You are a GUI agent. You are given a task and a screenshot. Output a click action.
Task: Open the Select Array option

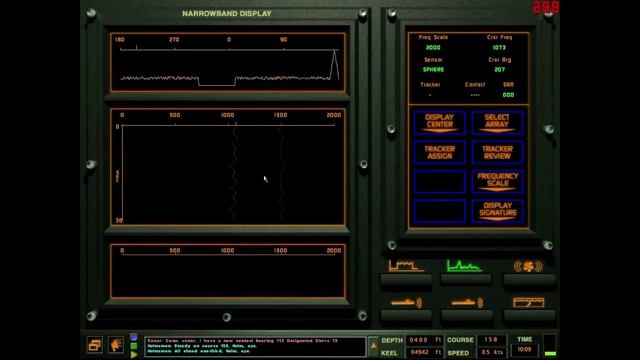(497, 122)
